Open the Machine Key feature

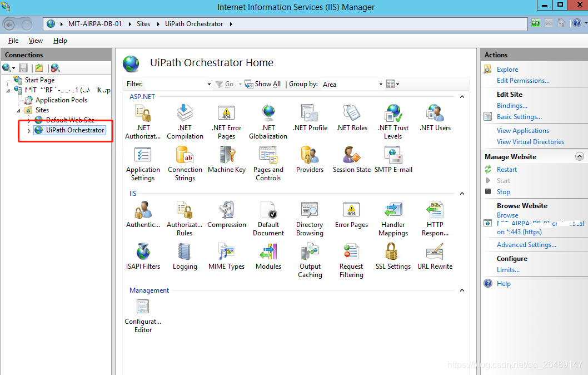[x=227, y=160]
